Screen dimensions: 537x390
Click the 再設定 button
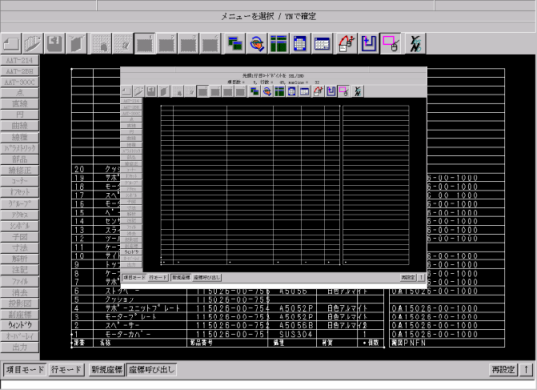(x=503, y=370)
